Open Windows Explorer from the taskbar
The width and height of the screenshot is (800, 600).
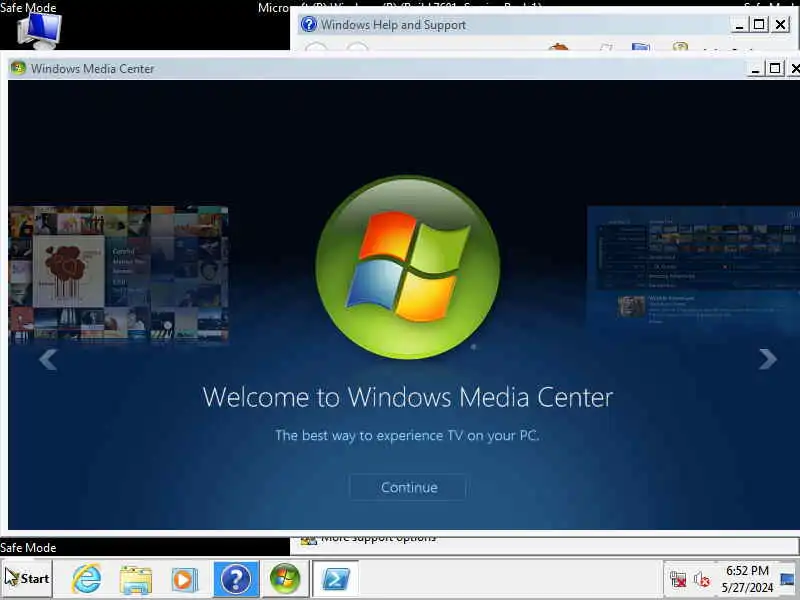(136, 580)
